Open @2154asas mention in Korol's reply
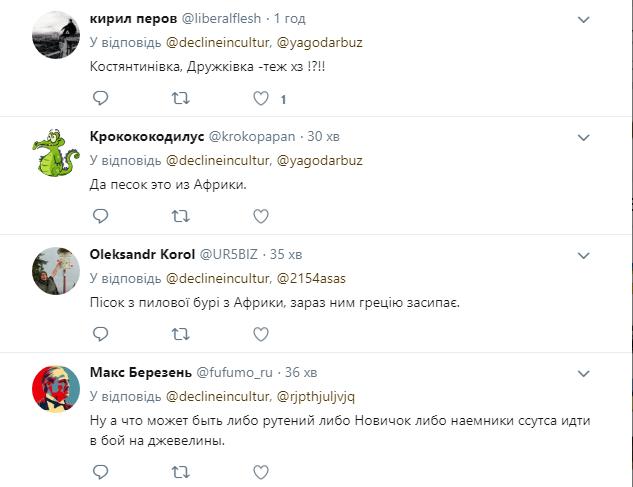This screenshot has width=633, height=487. click(x=311, y=276)
